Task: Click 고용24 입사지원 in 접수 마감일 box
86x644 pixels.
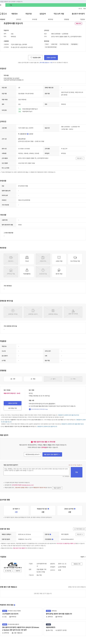Action: coord(13,403)
